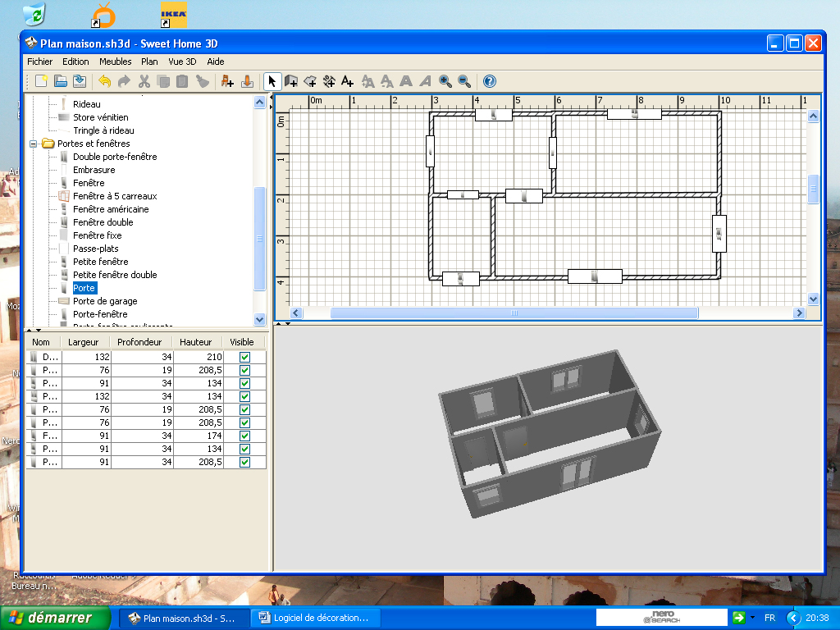840x630 pixels.
Task: Click catalog tree scroll down arrow
Action: (260, 319)
